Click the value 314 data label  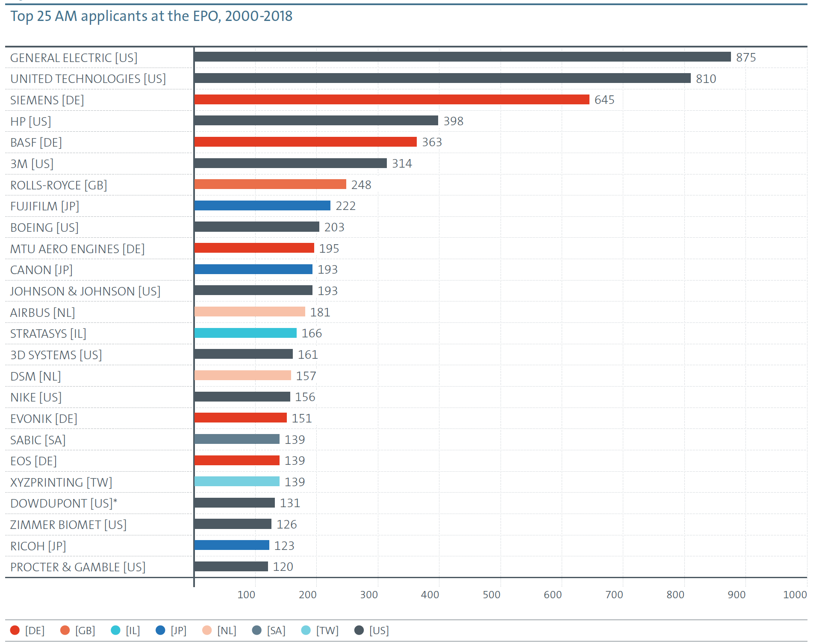pyautogui.click(x=402, y=163)
